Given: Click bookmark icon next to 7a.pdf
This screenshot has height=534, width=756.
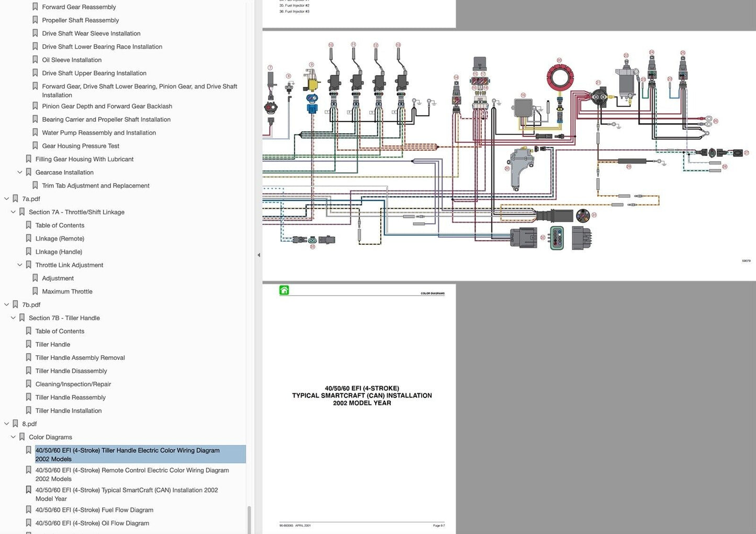Looking at the screenshot, I should click(x=16, y=199).
